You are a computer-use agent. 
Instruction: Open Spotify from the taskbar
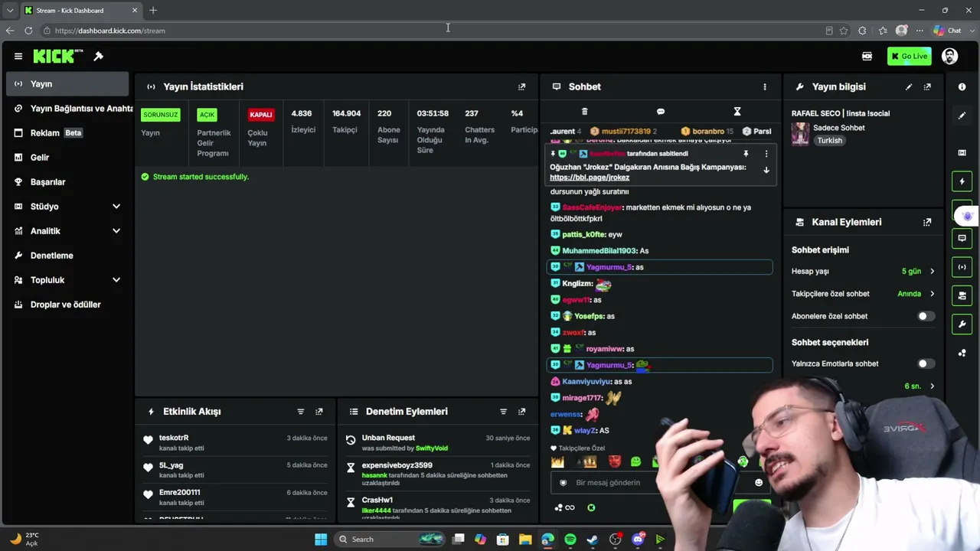[x=570, y=540]
